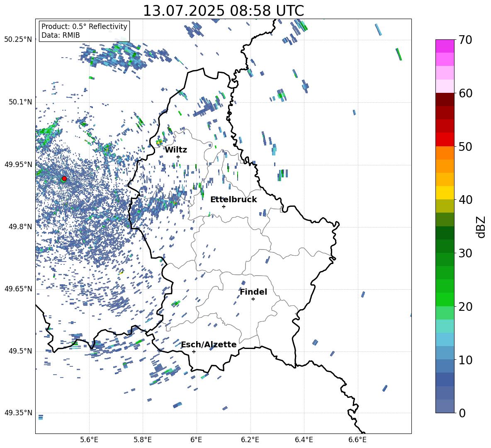Click the 6.2°E longitude label
This screenshot has width=491, height=448.
(x=250, y=440)
